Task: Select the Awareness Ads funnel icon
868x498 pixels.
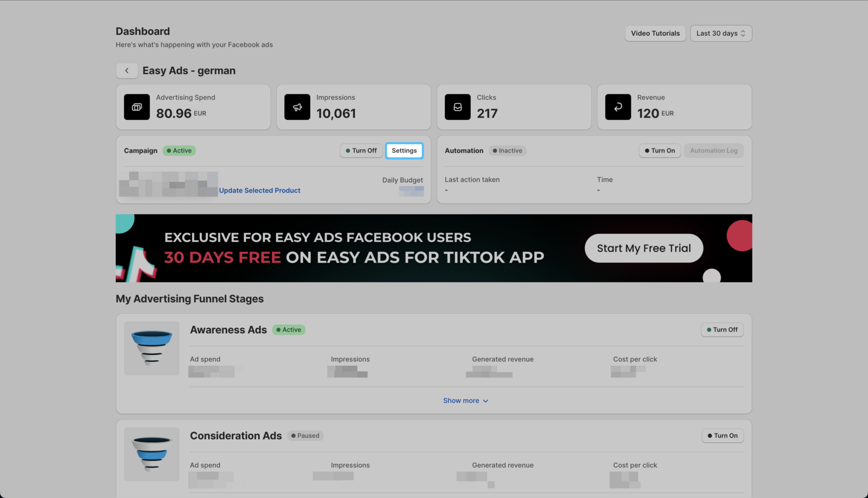Action: [x=151, y=348]
